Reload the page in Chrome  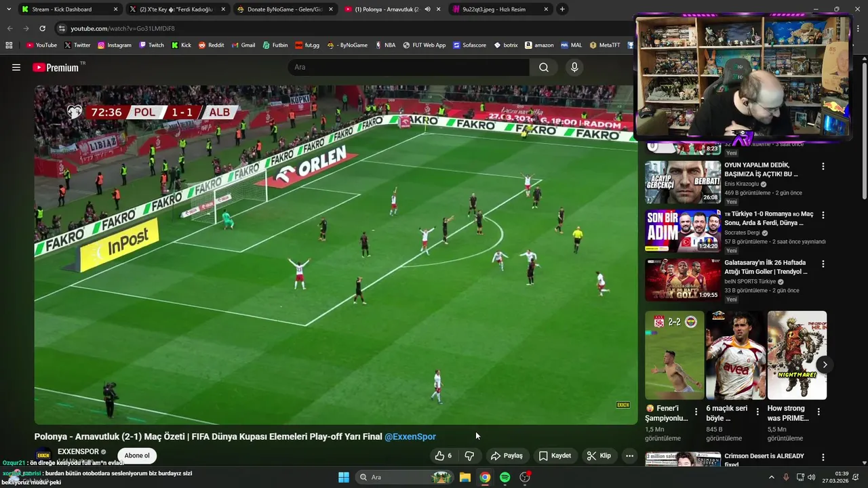(42, 28)
